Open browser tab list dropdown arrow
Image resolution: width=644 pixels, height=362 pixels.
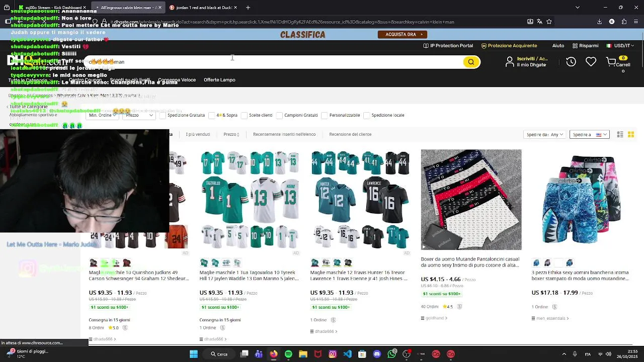(577, 8)
